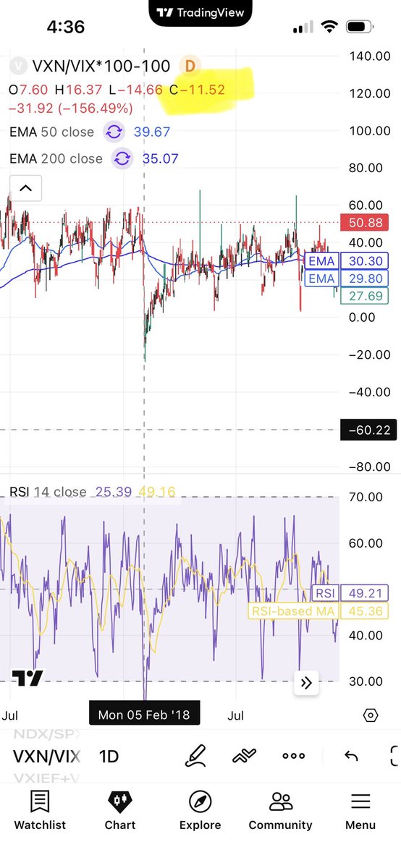Tap the RSI-based MA 45.36 label
Image resolution: width=401 pixels, height=868 pixels.
(318, 612)
